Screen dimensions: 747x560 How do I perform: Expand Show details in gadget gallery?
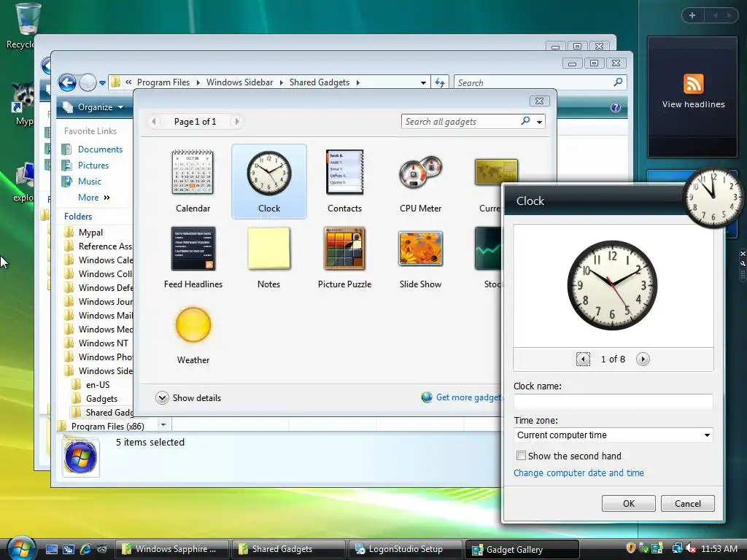(188, 397)
